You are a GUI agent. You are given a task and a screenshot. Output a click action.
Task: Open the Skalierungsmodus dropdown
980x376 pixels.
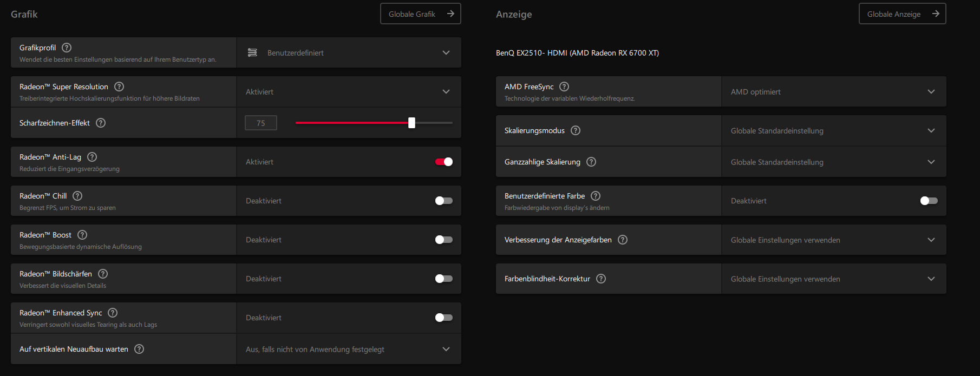[834, 131]
